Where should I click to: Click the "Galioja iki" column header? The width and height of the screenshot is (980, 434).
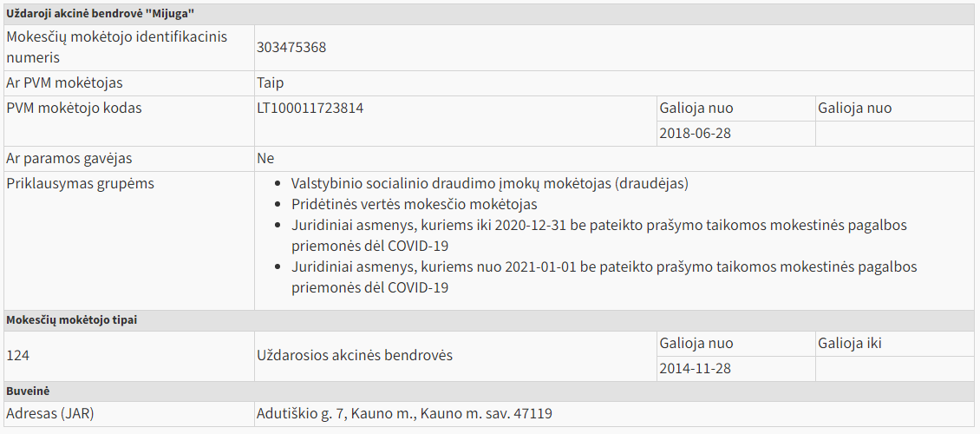click(x=850, y=344)
